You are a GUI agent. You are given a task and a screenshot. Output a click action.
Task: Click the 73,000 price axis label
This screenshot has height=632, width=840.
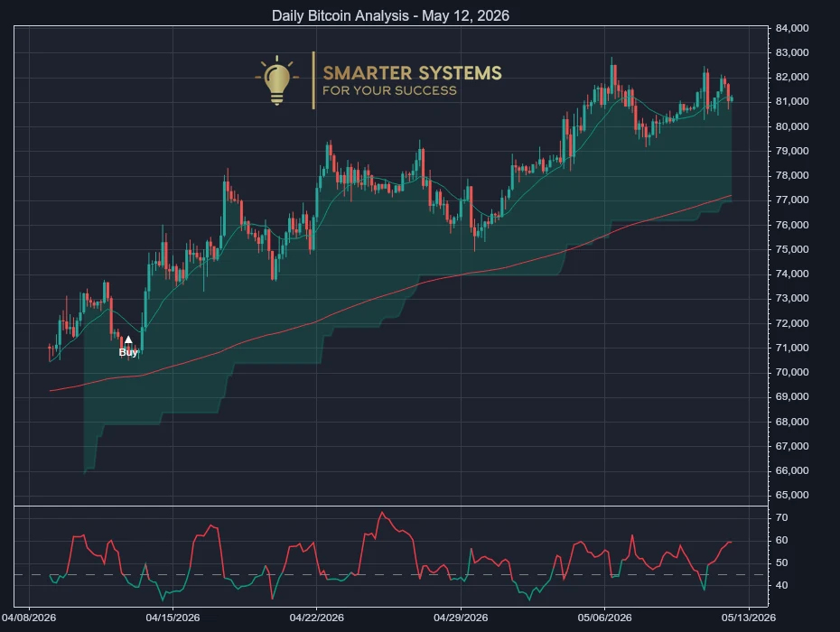click(x=792, y=298)
